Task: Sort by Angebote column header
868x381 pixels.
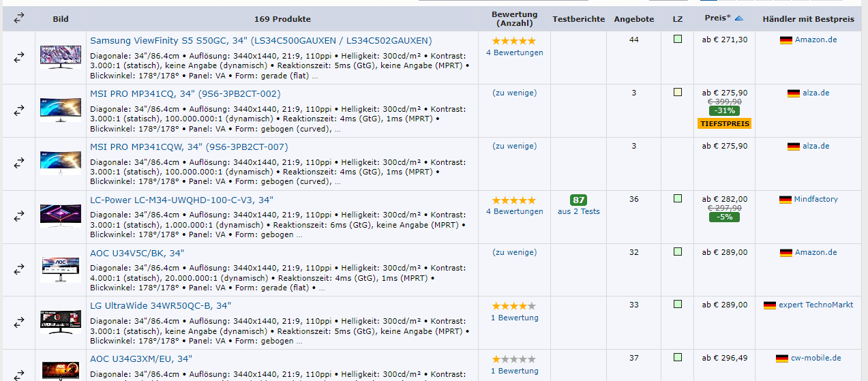Action: (634, 19)
